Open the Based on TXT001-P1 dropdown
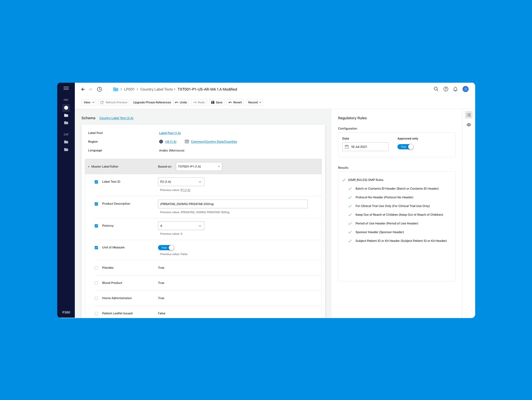This screenshot has height=400, width=532. 199,167
